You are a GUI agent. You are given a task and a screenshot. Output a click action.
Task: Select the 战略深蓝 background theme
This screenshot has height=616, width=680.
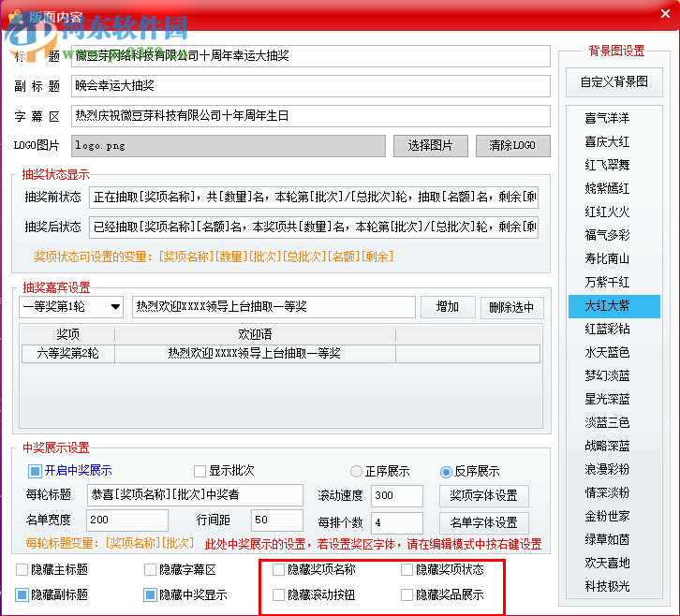tap(614, 446)
